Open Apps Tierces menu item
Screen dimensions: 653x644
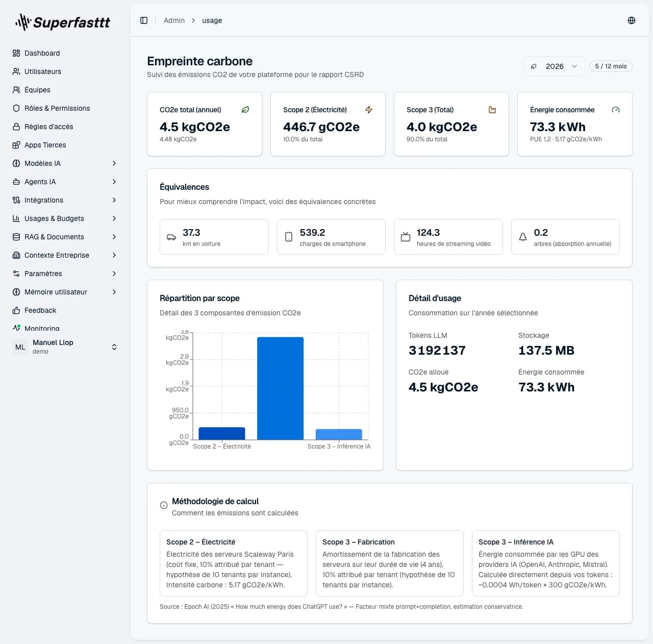pyautogui.click(x=65, y=145)
